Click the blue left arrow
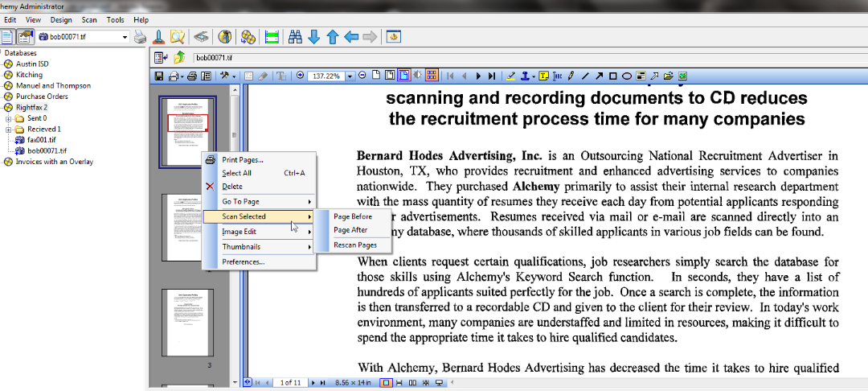 click(x=351, y=37)
